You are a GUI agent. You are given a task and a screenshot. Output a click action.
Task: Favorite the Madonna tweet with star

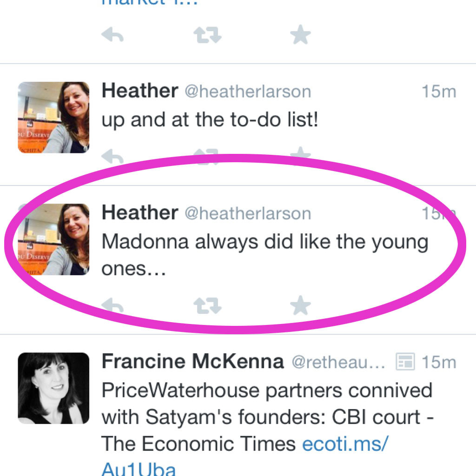point(300,305)
